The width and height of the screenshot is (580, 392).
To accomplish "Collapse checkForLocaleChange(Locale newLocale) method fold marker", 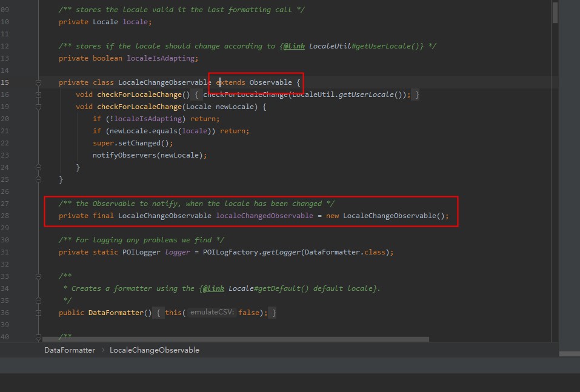I will (38, 107).
